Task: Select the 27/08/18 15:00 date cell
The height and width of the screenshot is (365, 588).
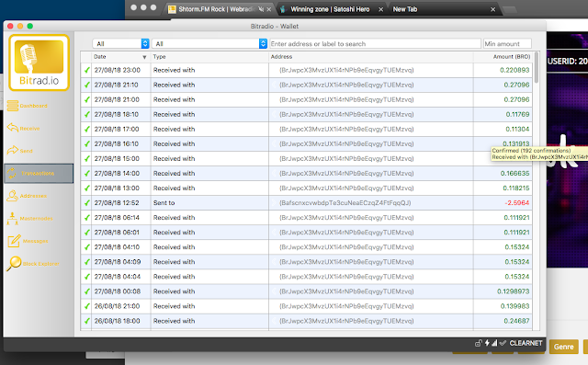Action: pyautogui.click(x=121, y=159)
